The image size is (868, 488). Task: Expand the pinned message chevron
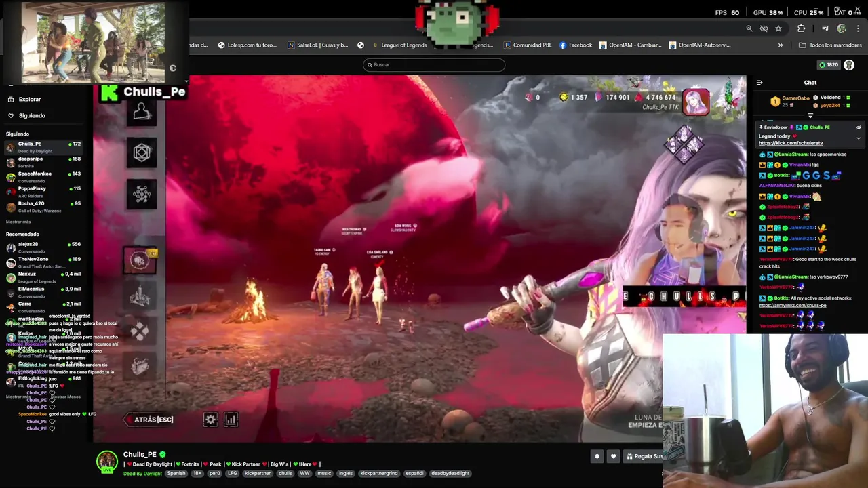tap(859, 138)
